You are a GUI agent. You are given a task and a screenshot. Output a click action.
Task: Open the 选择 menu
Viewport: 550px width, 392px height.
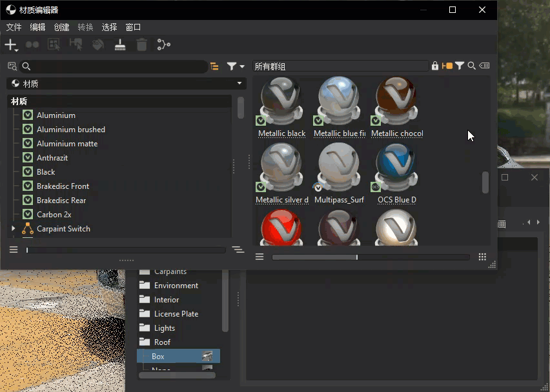tap(109, 27)
